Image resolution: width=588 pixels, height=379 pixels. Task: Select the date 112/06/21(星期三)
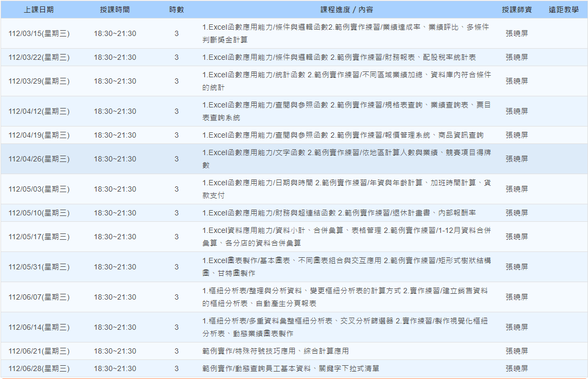point(39,351)
